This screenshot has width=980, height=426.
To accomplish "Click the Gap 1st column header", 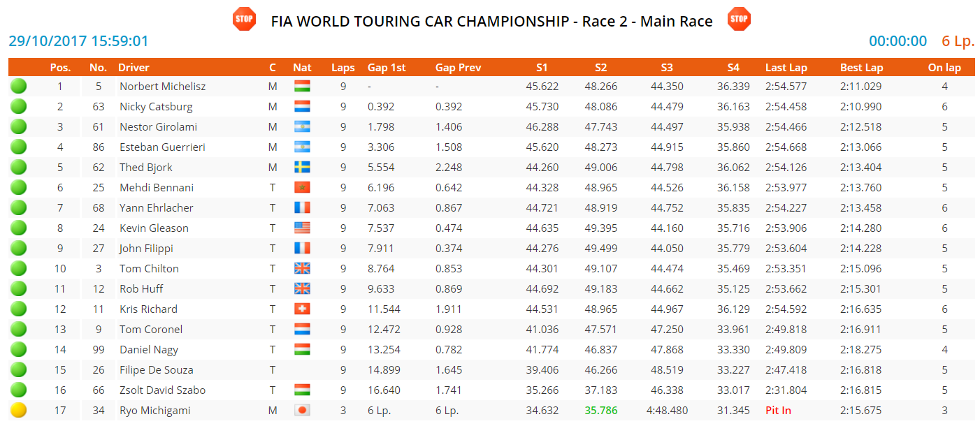I will pos(387,68).
